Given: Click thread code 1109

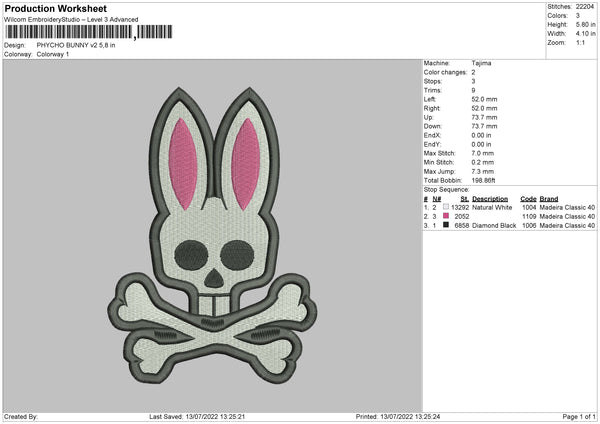Looking at the screenshot, I should click(529, 216).
